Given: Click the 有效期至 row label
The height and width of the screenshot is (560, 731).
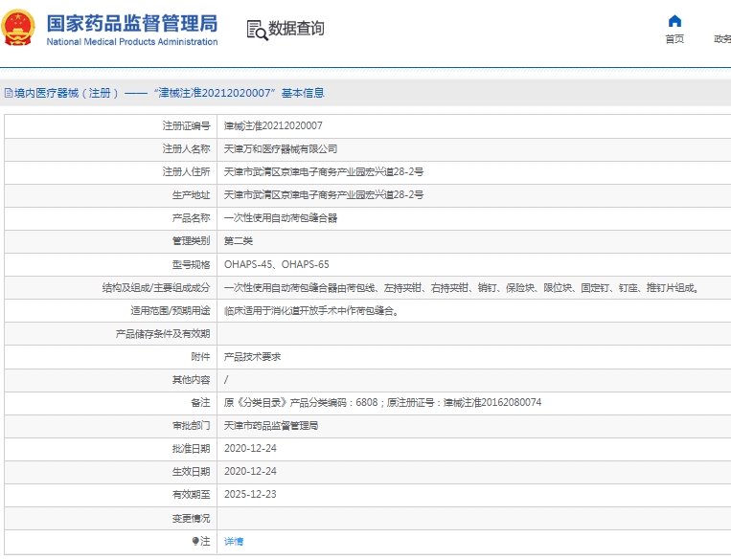Looking at the screenshot, I should [x=192, y=495].
